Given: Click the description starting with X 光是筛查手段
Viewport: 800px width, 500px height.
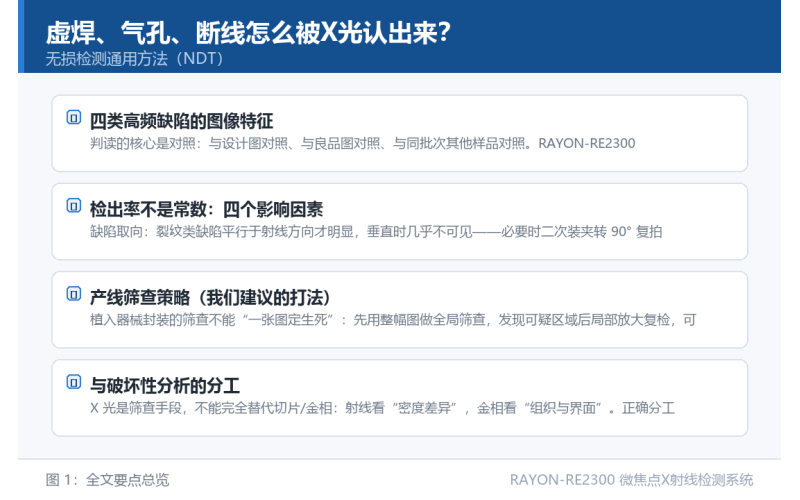Looking at the screenshot, I should point(382,409).
